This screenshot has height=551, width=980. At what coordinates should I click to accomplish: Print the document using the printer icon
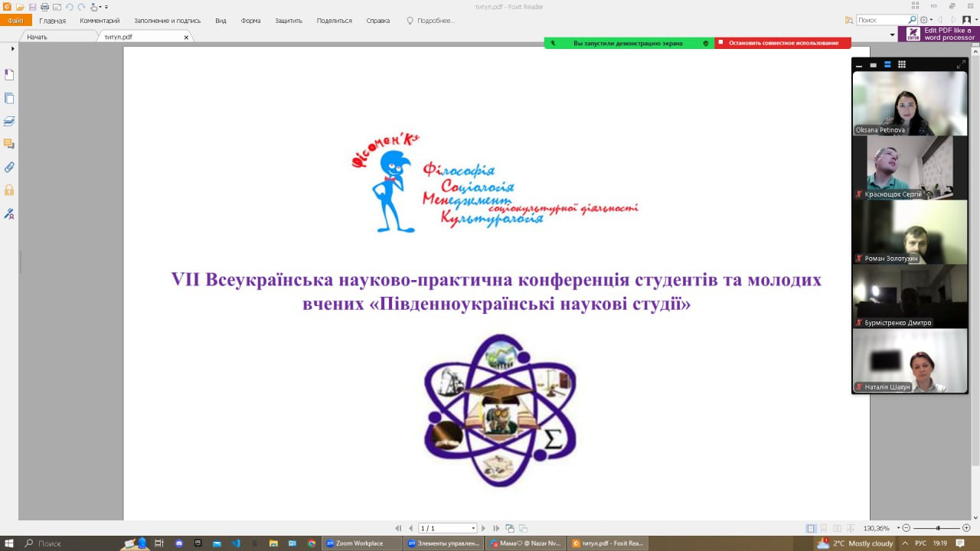pyautogui.click(x=44, y=7)
